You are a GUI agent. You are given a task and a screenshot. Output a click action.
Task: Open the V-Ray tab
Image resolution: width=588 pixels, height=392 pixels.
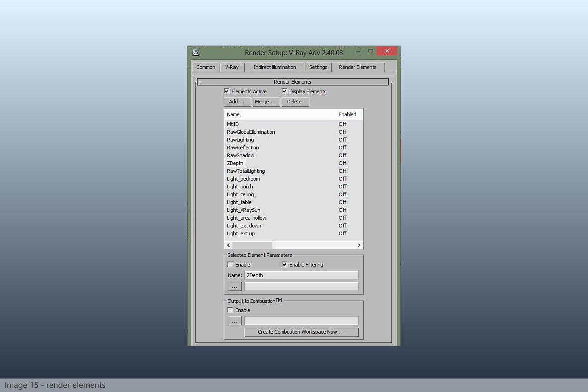pos(232,67)
